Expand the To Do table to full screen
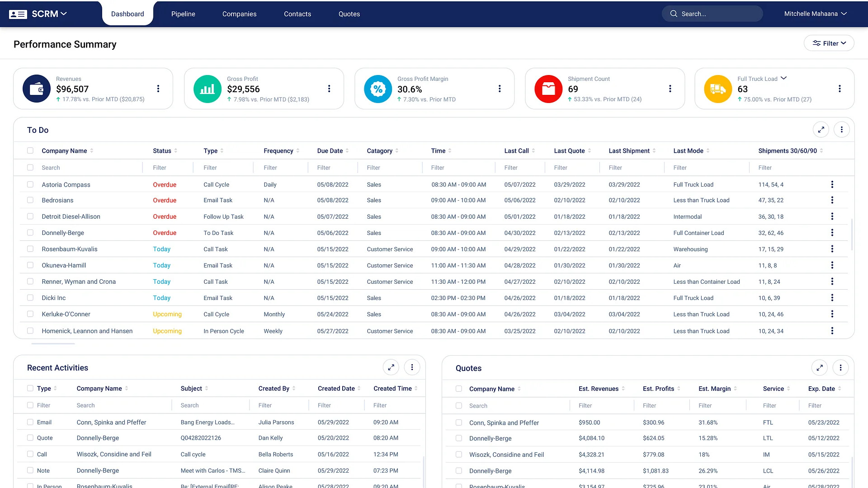 (x=821, y=129)
